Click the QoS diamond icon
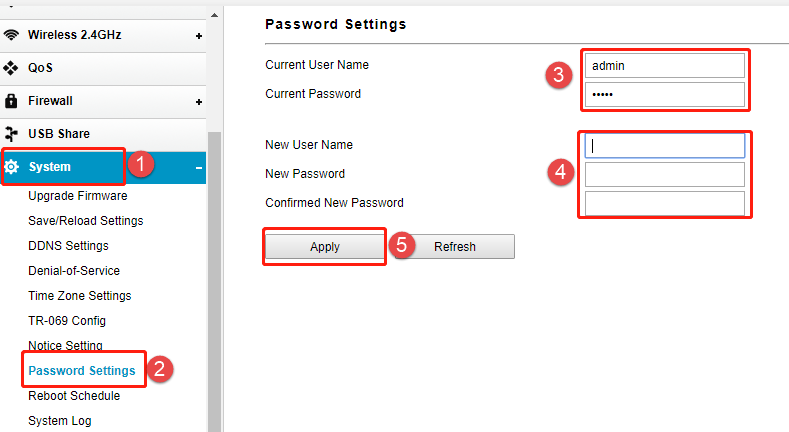This screenshot has height=432, width=789. [x=11, y=68]
